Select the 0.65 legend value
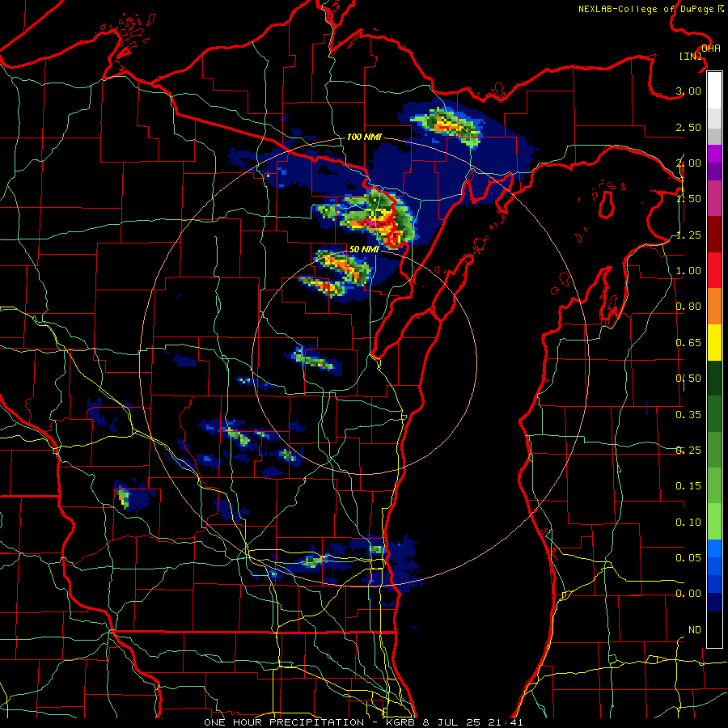Image resolution: width=728 pixels, height=728 pixels. point(688,343)
